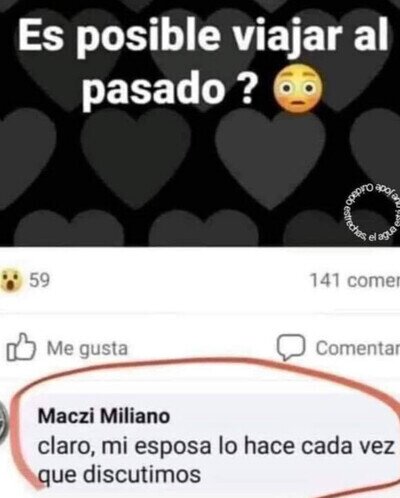The height and width of the screenshot is (498, 400).
Task: Click the Comentar label
Action: click(358, 348)
